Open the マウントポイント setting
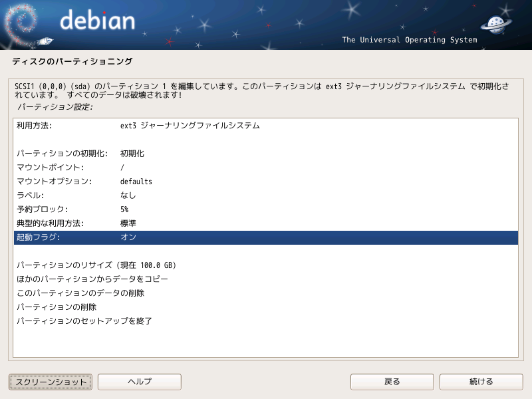532x399 pixels. click(266, 168)
